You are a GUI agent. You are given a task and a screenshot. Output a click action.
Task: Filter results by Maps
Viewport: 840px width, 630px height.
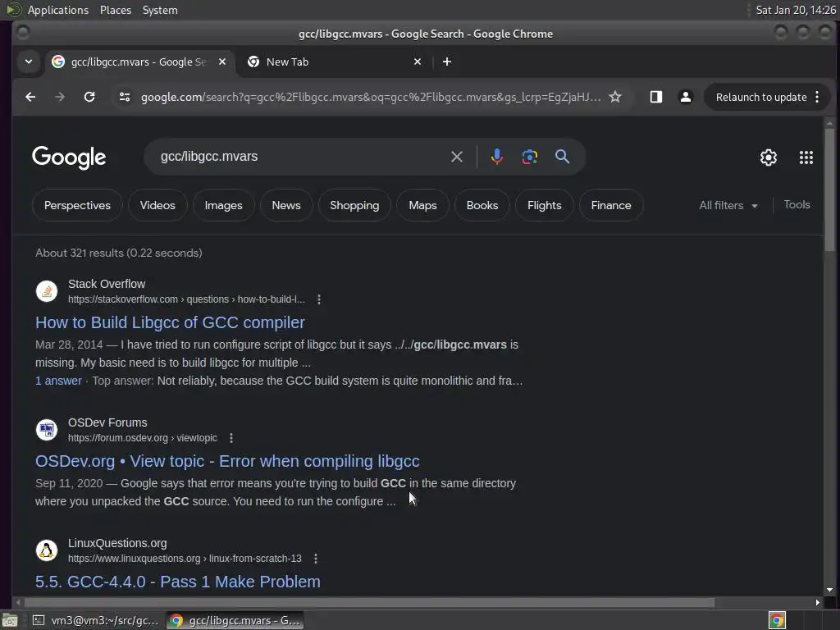coord(422,205)
